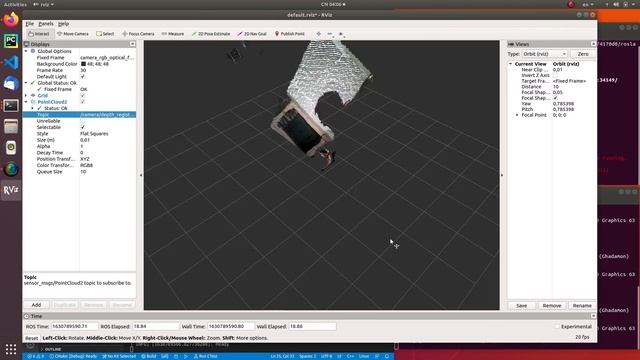Open the Thunderbird mail dock icon
The width and height of the screenshot is (640, 360).
coord(11,84)
